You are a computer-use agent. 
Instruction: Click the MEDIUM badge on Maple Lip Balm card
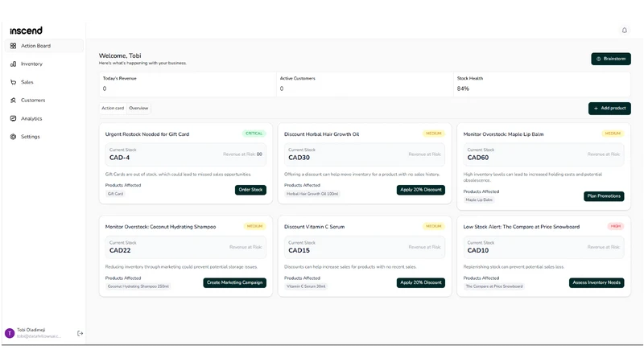coord(613,134)
